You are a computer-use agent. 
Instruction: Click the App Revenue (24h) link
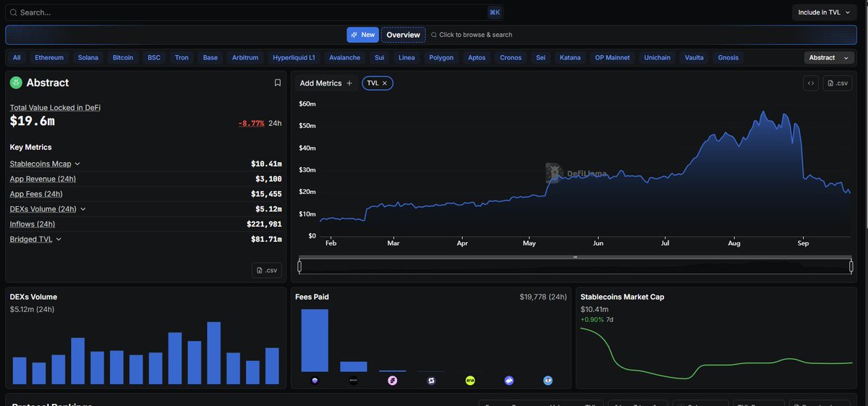(43, 179)
